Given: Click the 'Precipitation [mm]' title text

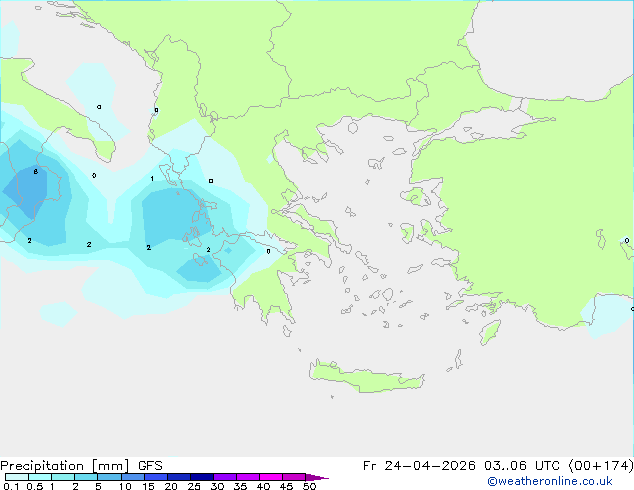Looking at the screenshot, I should tap(65, 466).
